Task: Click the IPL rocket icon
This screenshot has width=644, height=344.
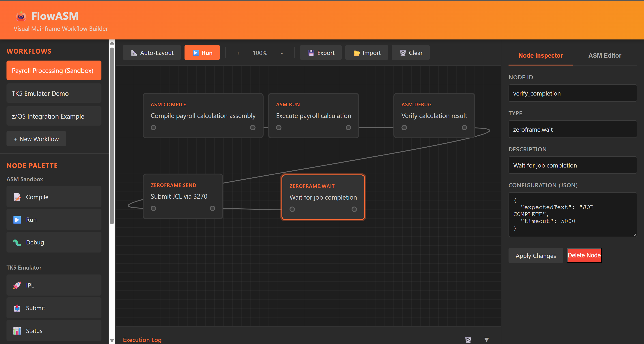Action: (x=17, y=285)
